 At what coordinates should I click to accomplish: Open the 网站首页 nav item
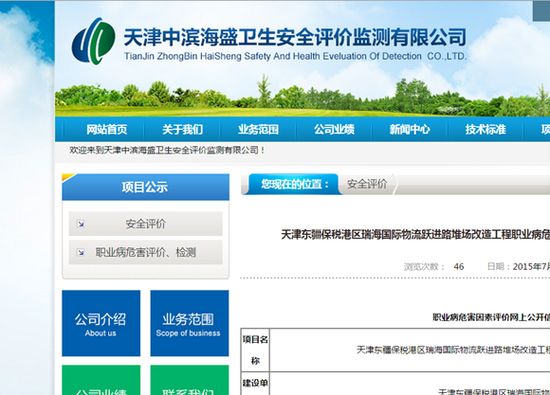pyautogui.click(x=107, y=129)
